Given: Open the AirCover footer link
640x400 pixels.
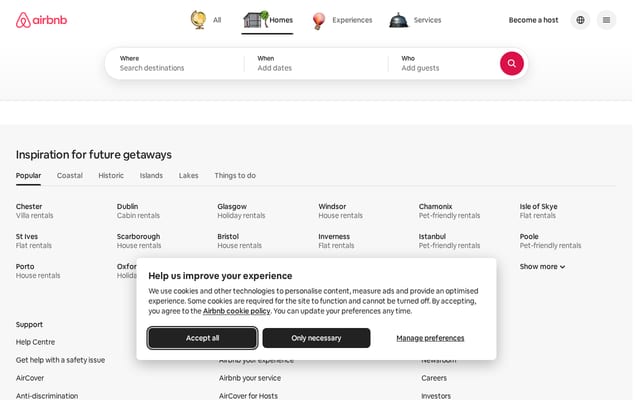Looking at the screenshot, I should click(x=30, y=378).
